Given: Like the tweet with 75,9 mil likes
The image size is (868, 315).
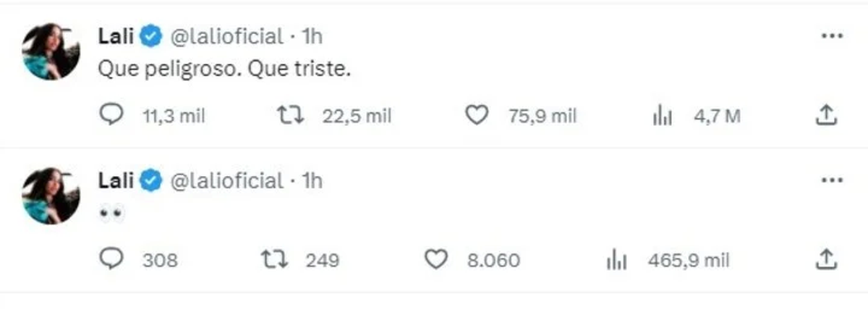Looking at the screenshot, I should pos(475,116).
